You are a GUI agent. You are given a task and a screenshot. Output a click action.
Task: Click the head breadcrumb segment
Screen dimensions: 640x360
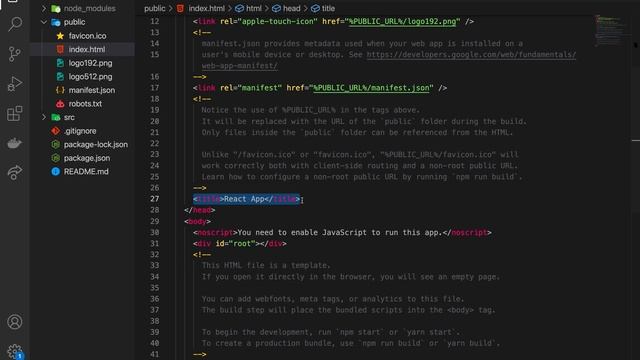click(291, 8)
